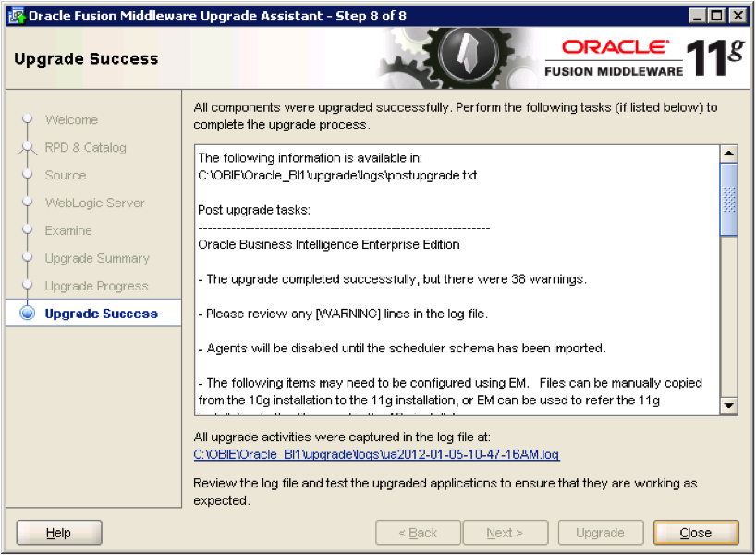Jump to the Examine step
This screenshot has width=756, height=555.
click(68, 230)
